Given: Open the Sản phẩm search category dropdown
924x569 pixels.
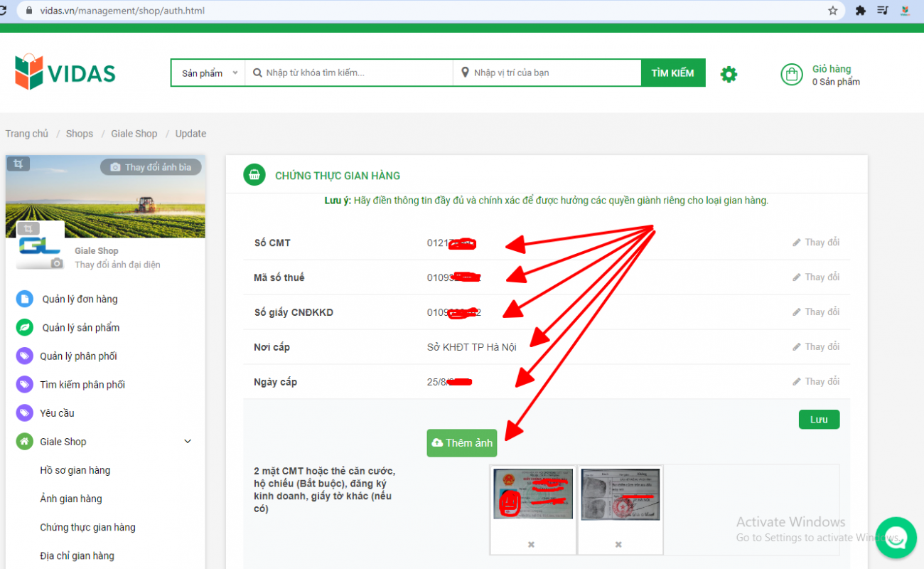Looking at the screenshot, I should pyautogui.click(x=209, y=73).
